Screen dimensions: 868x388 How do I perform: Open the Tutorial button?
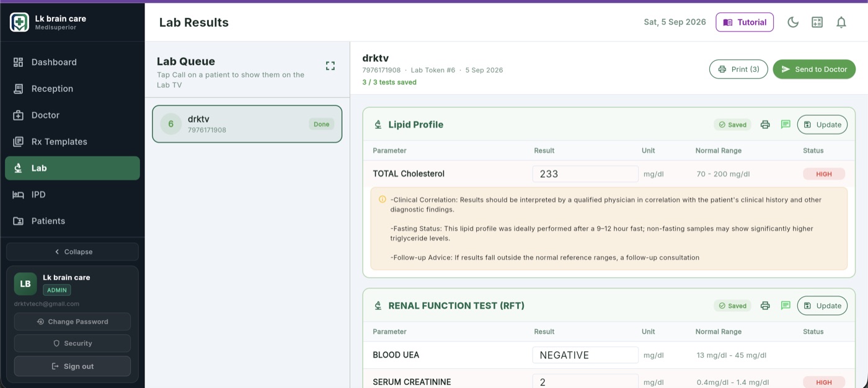point(745,22)
